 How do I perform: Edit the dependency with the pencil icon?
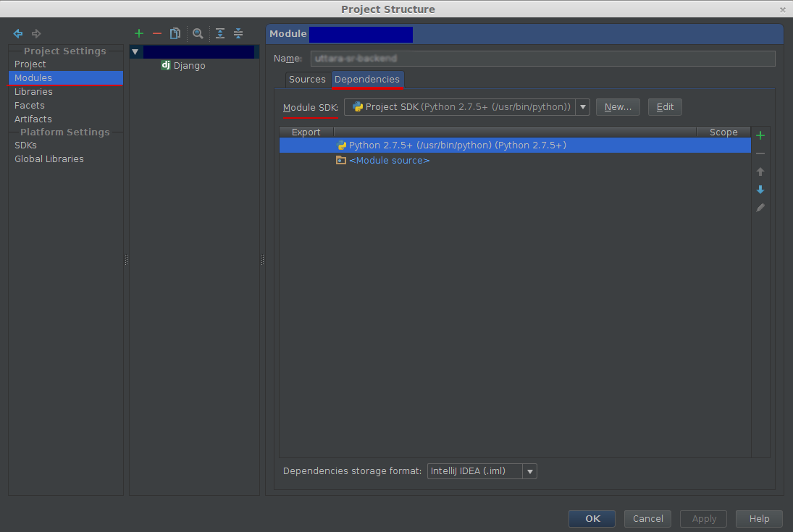point(760,208)
